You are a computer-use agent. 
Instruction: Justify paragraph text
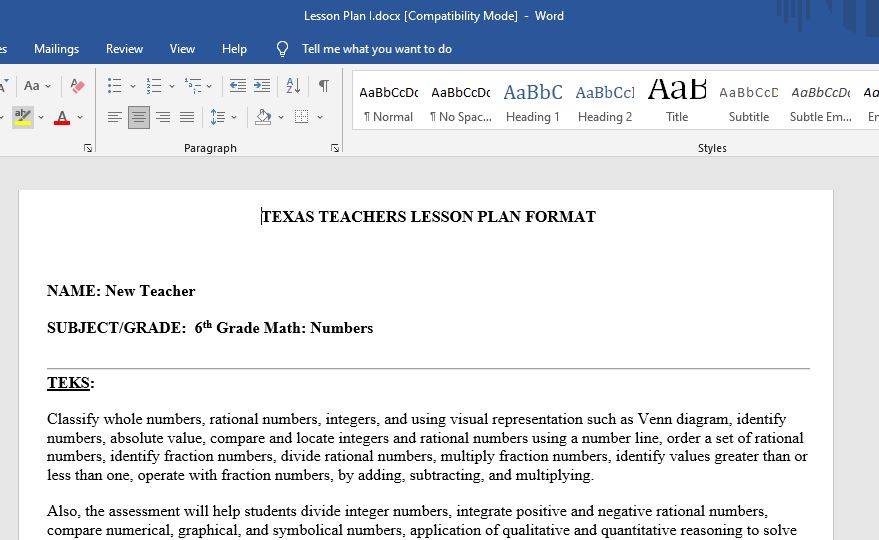pos(187,117)
